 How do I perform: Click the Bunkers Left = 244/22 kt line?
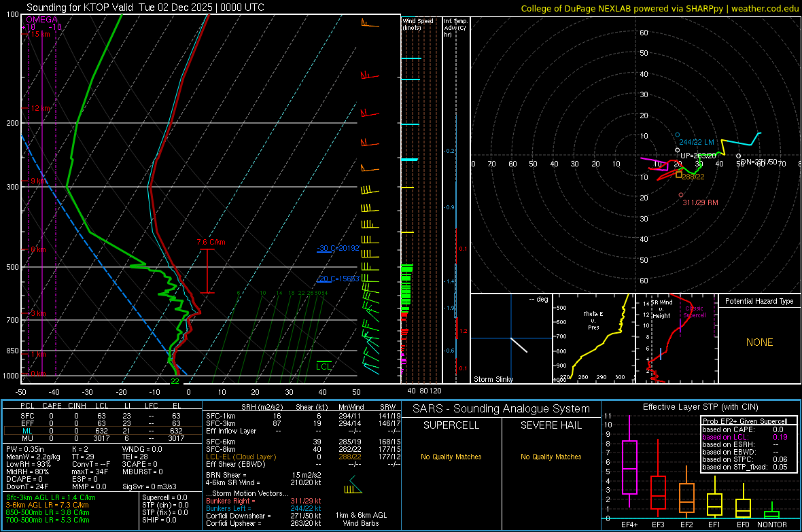264,508
